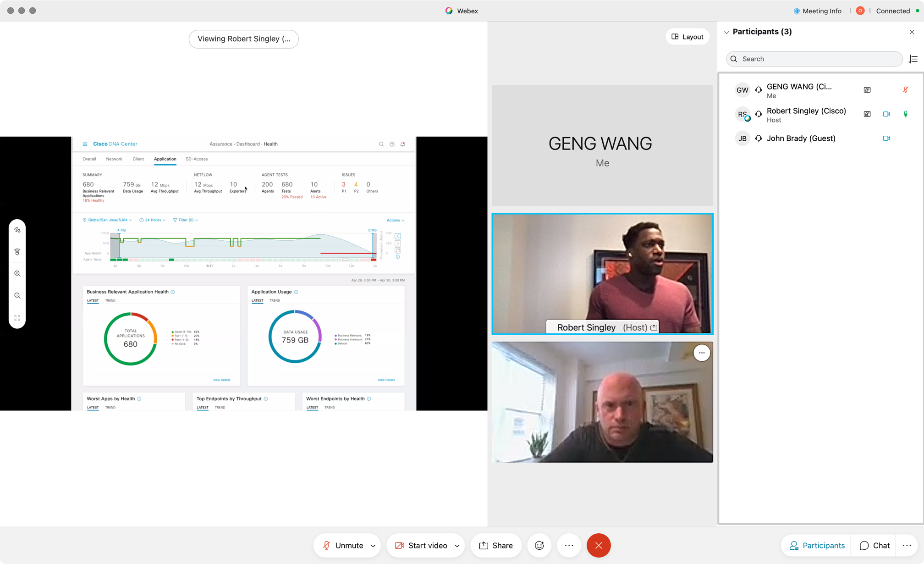Unmute the microphone
The height and width of the screenshot is (564, 924).
point(343,545)
